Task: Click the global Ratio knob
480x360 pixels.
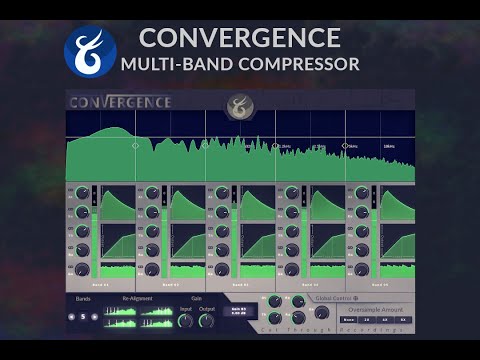Action: (298, 318)
